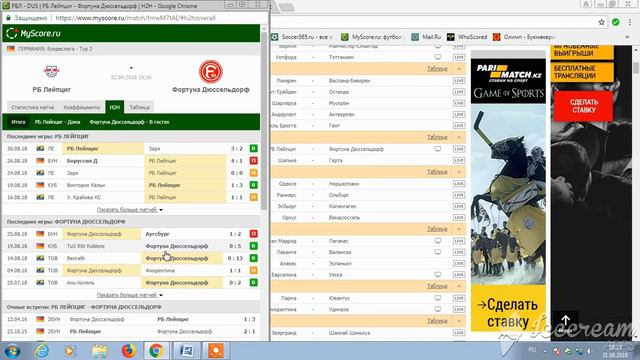This screenshot has height=360, width=640.
Task: Click the LIVE badge in the Gent row
Action: tap(459, 126)
